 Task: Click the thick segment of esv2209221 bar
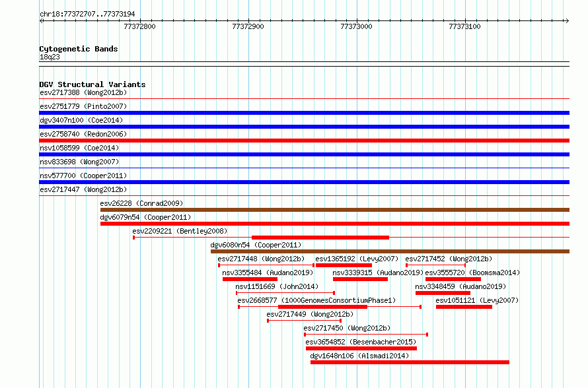[320, 238]
